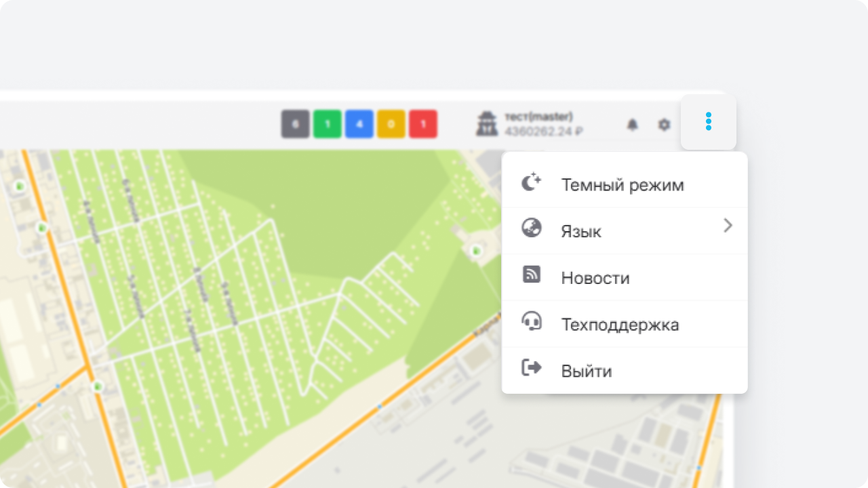Expand the Язык submenu chevron

(x=728, y=226)
